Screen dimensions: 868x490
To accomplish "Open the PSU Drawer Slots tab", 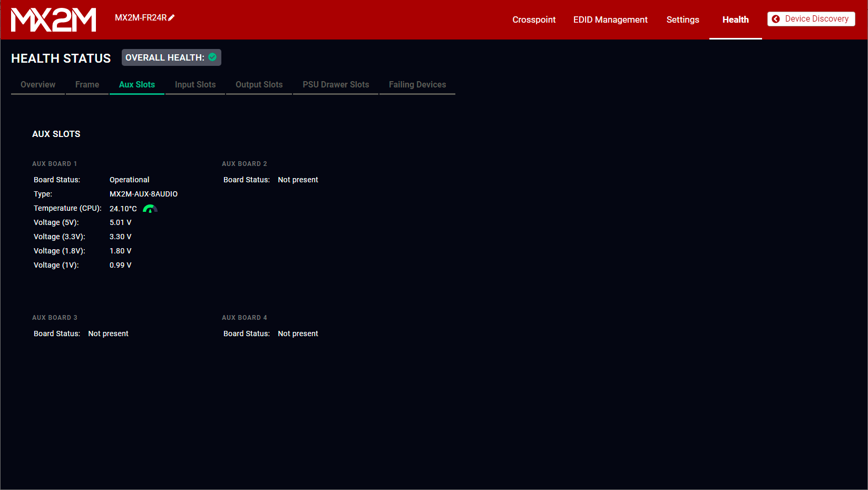I will 336,85.
